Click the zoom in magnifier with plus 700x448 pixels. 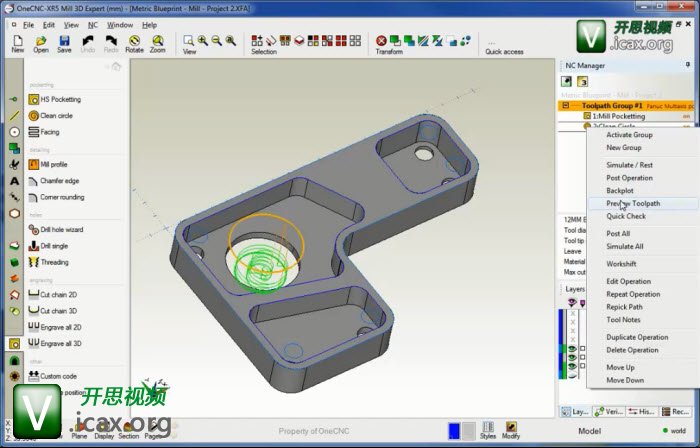pyautogui.click(x=203, y=41)
